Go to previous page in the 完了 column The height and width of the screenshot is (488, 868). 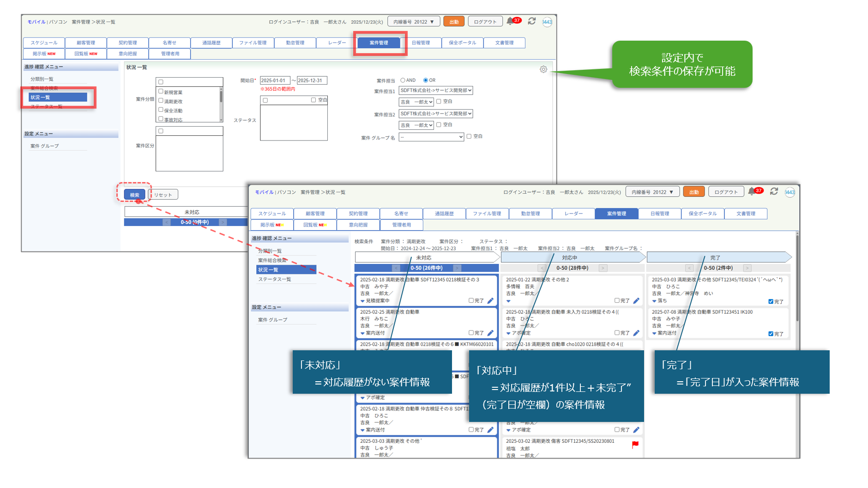coord(689,268)
